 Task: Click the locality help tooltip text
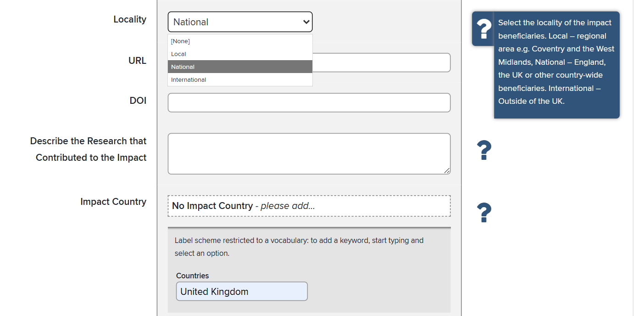pos(556,62)
